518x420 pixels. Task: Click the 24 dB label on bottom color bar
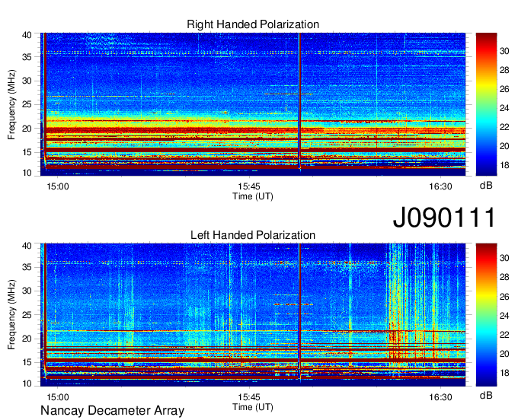pyautogui.click(x=504, y=316)
